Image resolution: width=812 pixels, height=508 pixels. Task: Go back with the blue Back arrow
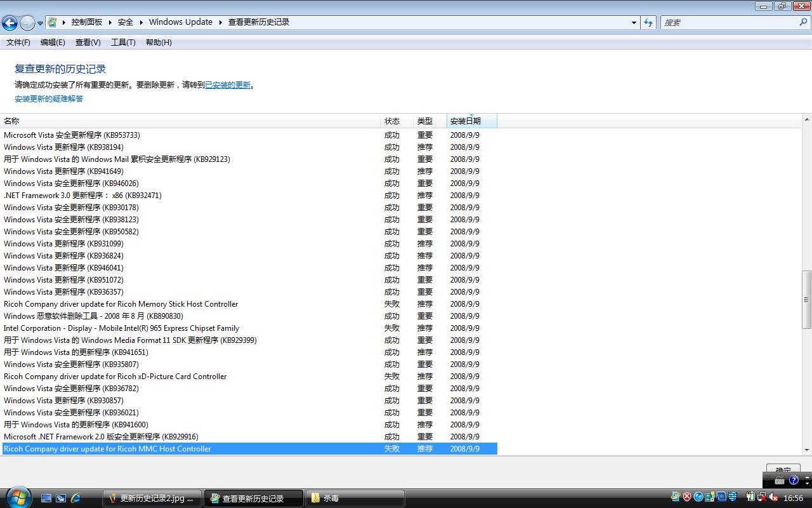(x=10, y=23)
